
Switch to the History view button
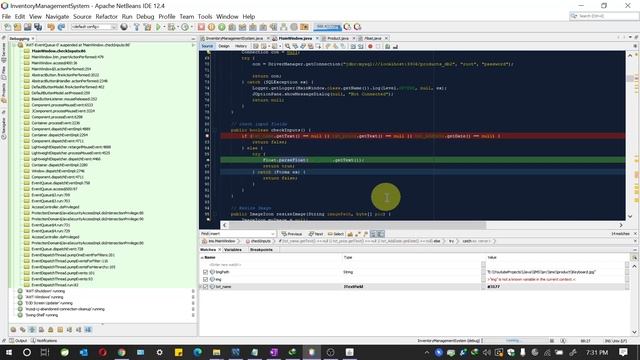pos(241,46)
